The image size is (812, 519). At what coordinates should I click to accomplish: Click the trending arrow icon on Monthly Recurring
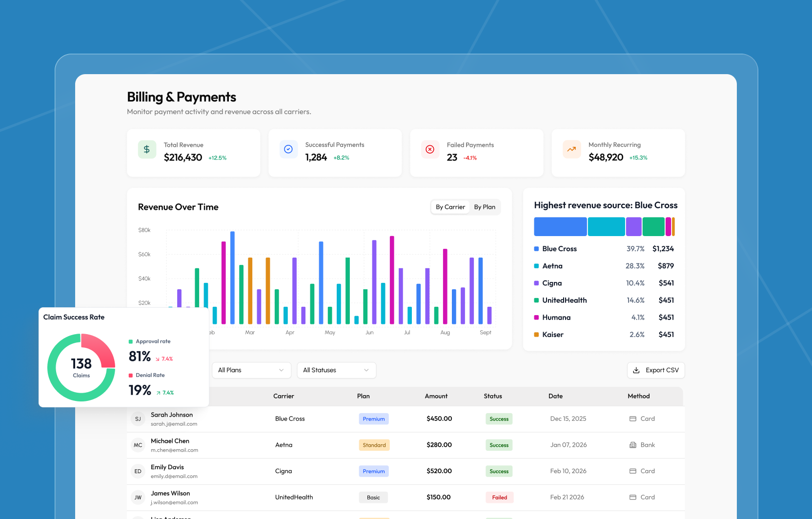(571, 149)
